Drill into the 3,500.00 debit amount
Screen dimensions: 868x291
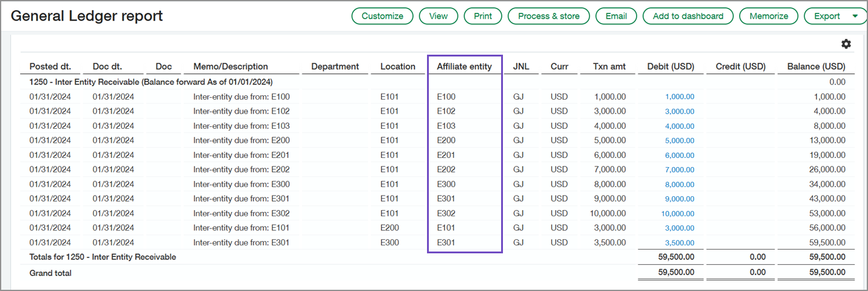click(x=680, y=242)
